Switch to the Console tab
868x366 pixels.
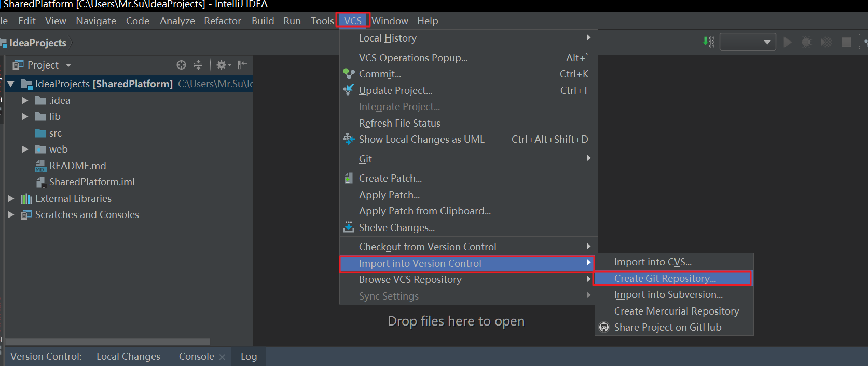197,357
